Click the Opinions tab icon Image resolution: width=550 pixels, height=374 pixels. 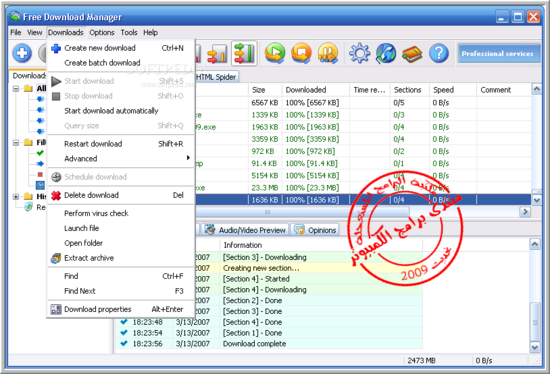point(299,230)
